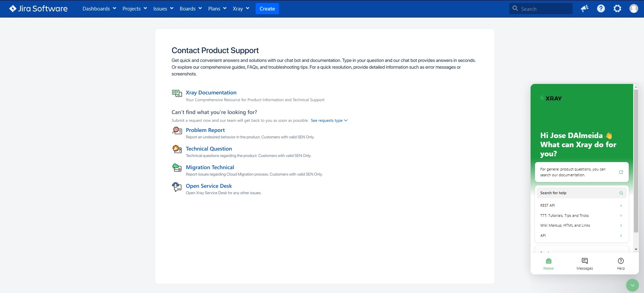
Task: Open the help question mark icon
Action: tap(601, 8)
